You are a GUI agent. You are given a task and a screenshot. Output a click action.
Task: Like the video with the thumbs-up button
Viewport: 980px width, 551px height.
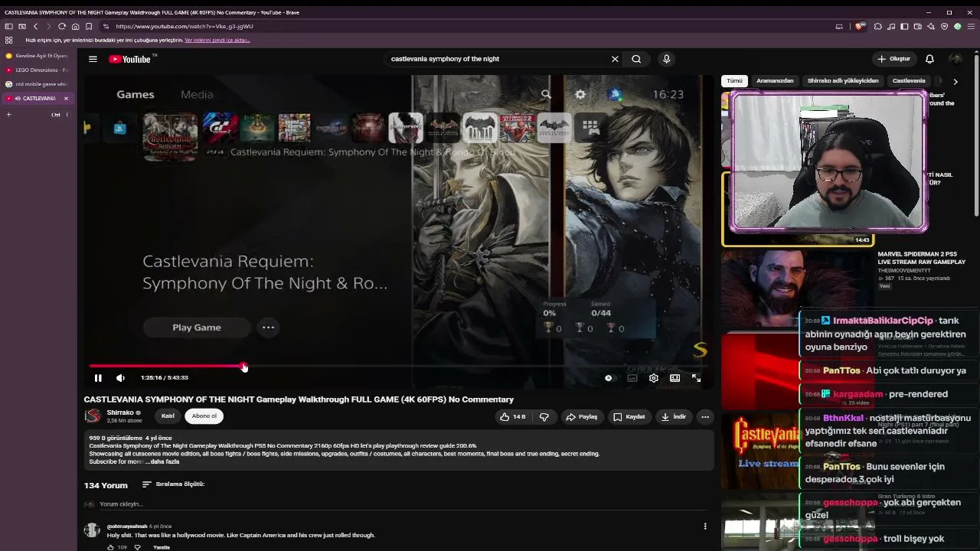(513, 417)
